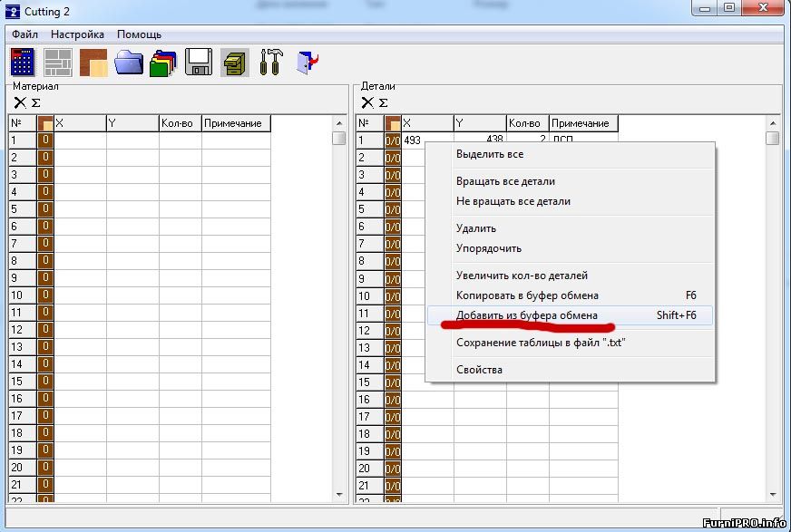Select 'Свойства' from the context menu
This screenshot has height=532, width=791.
pyautogui.click(x=479, y=370)
